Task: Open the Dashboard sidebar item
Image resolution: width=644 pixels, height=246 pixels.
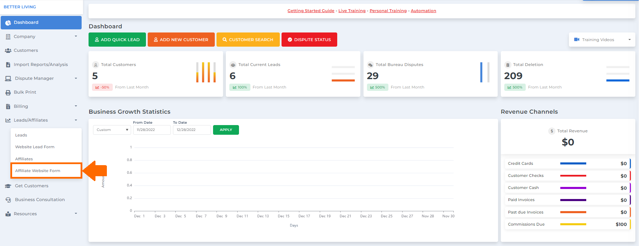Action: [41, 22]
